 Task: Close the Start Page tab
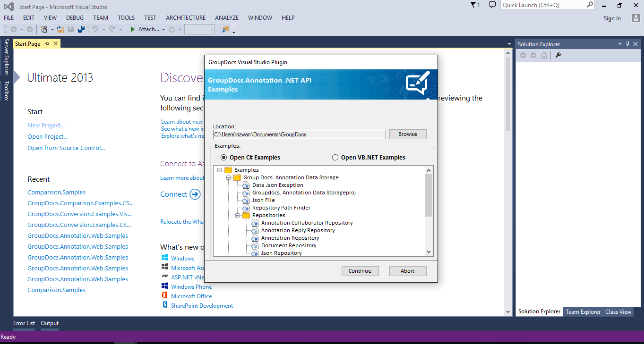tap(56, 43)
